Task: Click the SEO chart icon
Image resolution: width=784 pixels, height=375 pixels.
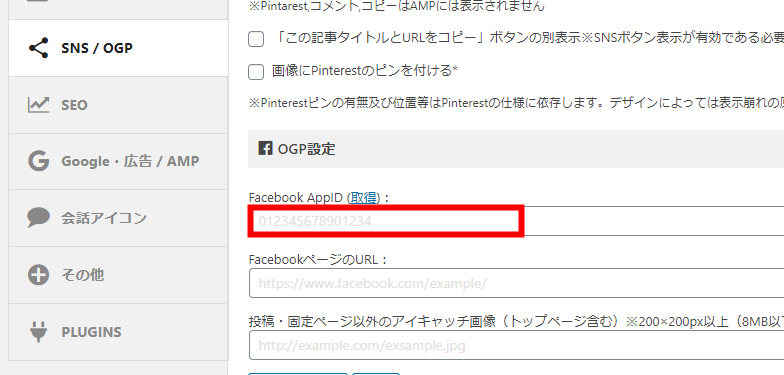Action: (38, 104)
